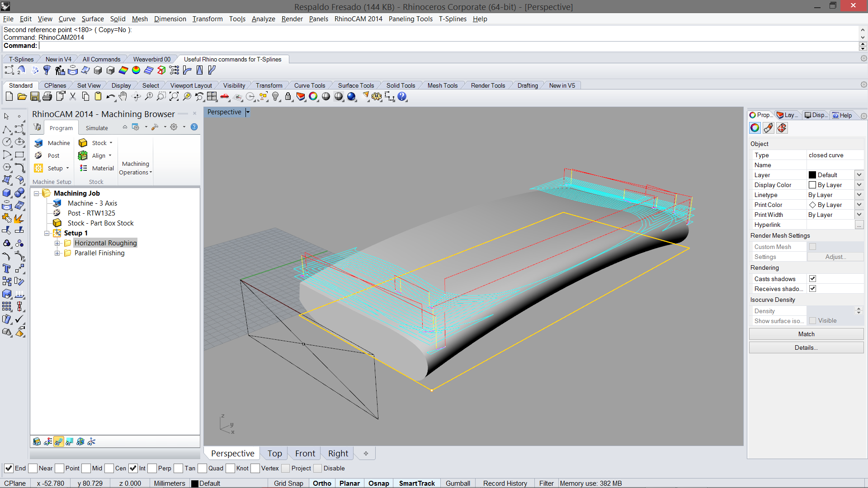Click the Cut scissors icon
This screenshot has width=868, height=488.
coord(72,96)
